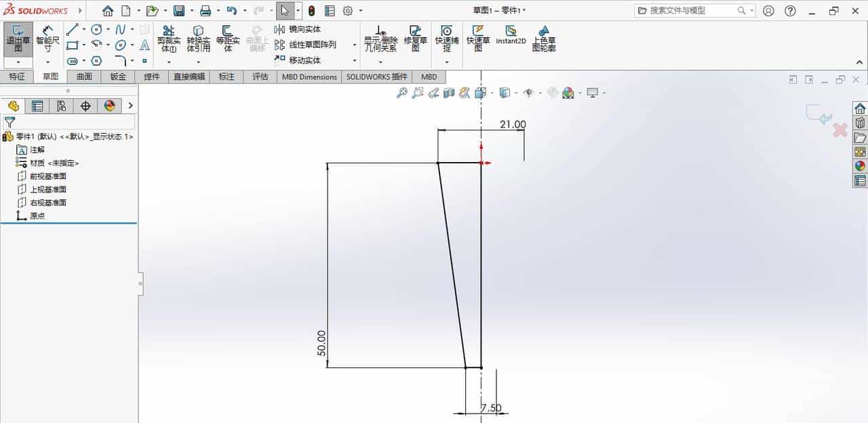The height and width of the screenshot is (423, 868).
Task: Toggle the sketch visibility filter icon
Action: pyautogui.click(x=9, y=122)
